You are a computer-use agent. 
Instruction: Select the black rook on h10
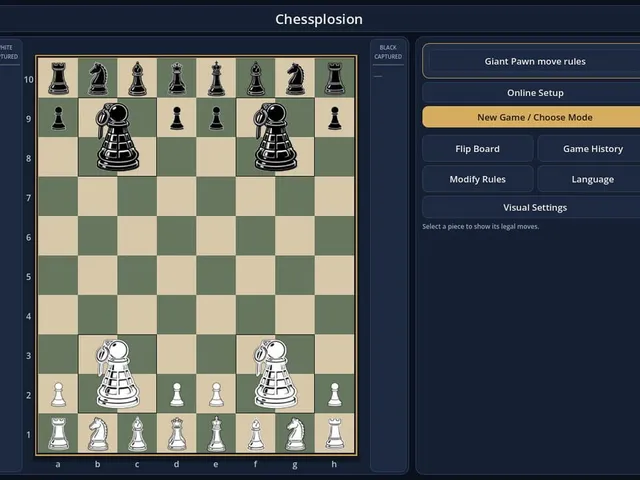pyautogui.click(x=335, y=78)
